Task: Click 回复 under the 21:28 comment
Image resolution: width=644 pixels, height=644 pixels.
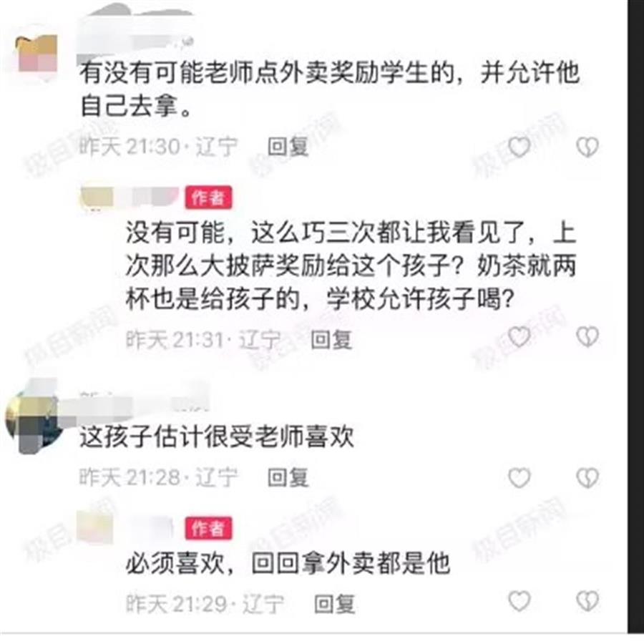Action: click(288, 477)
